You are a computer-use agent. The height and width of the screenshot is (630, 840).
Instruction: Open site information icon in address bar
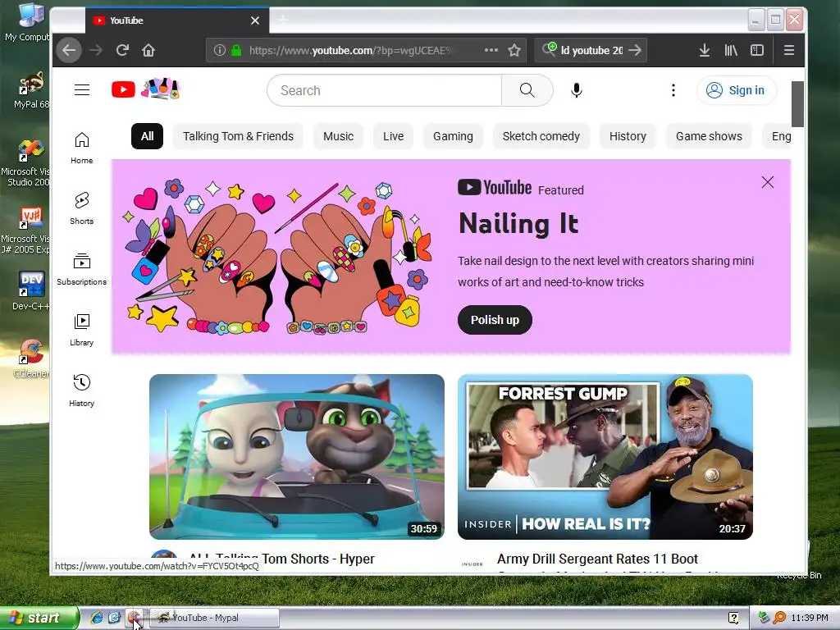pyautogui.click(x=220, y=50)
